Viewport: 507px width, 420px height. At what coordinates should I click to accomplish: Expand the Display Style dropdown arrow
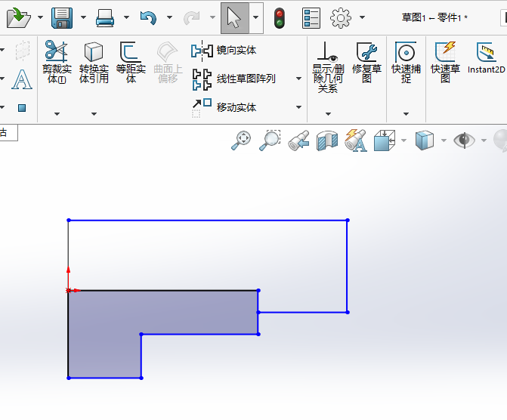[444, 141]
